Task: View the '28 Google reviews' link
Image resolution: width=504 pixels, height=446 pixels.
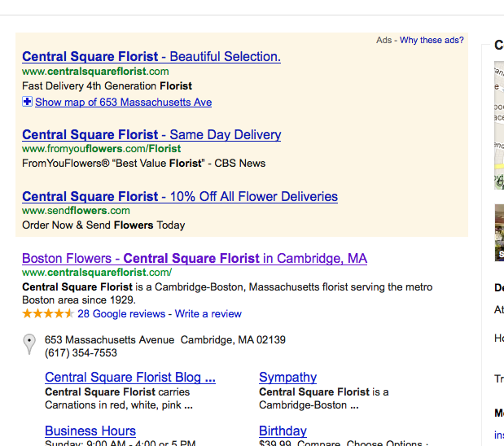Action: (x=121, y=313)
